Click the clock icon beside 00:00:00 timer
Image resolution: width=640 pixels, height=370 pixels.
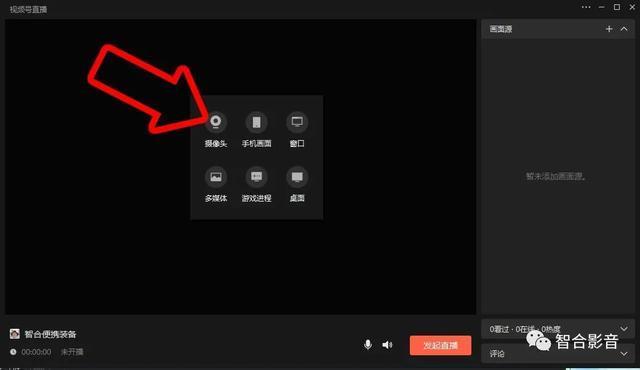13,352
